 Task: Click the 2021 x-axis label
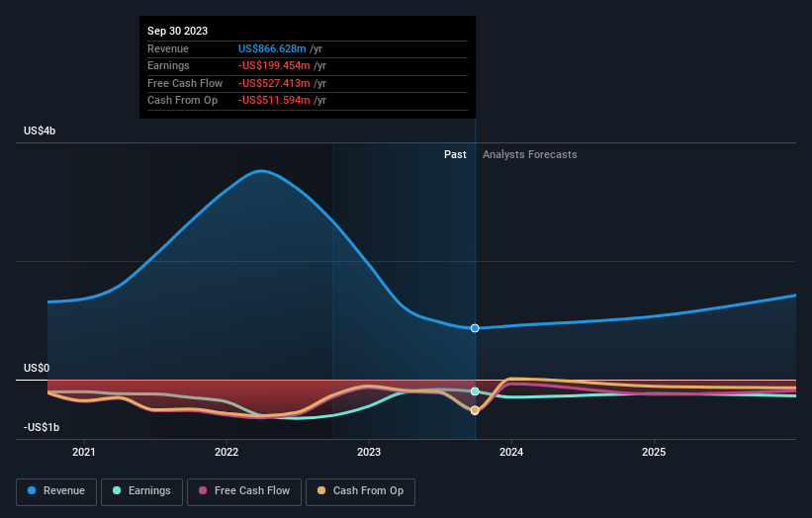pyautogui.click(x=84, y=452)
